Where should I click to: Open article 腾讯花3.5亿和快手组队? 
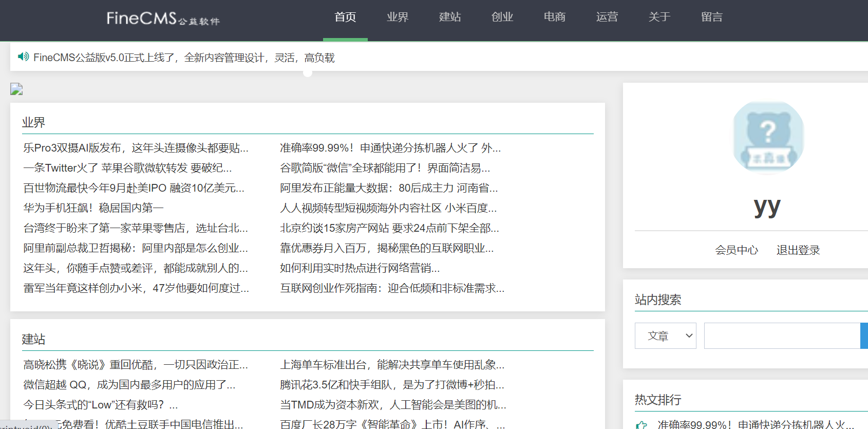click(x=392, y=385)
